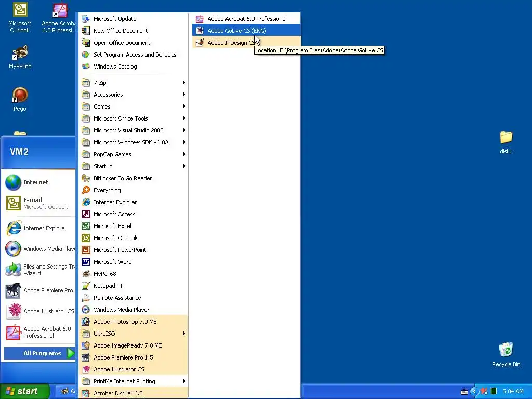Click the Microsoft Update icon
532x399 pixels.
86,19
